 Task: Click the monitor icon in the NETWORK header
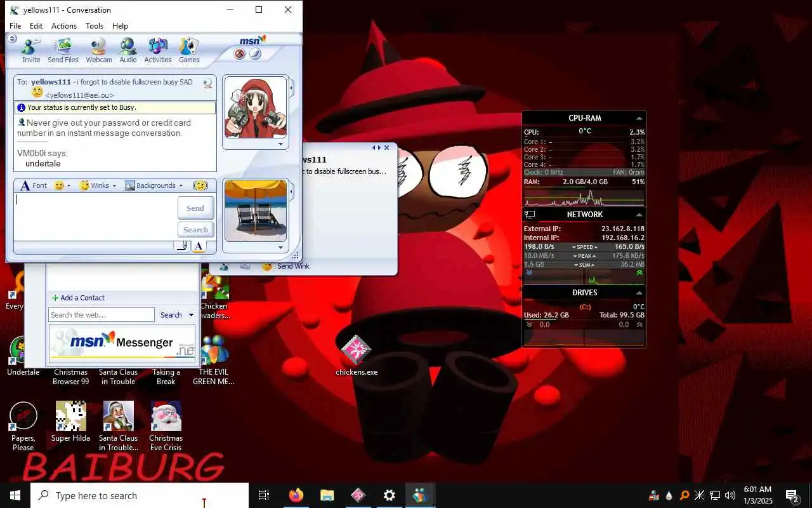coord(530,215)
